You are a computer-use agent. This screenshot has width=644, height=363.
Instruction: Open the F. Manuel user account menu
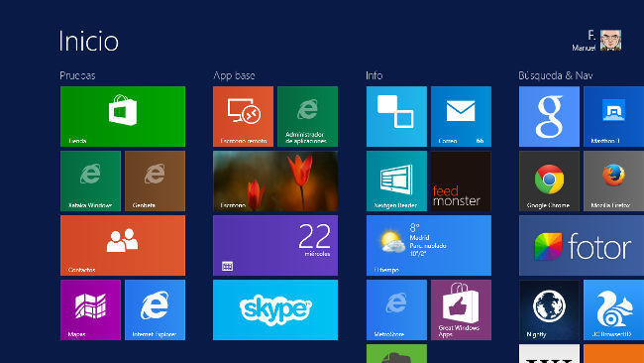pos(596,41)
